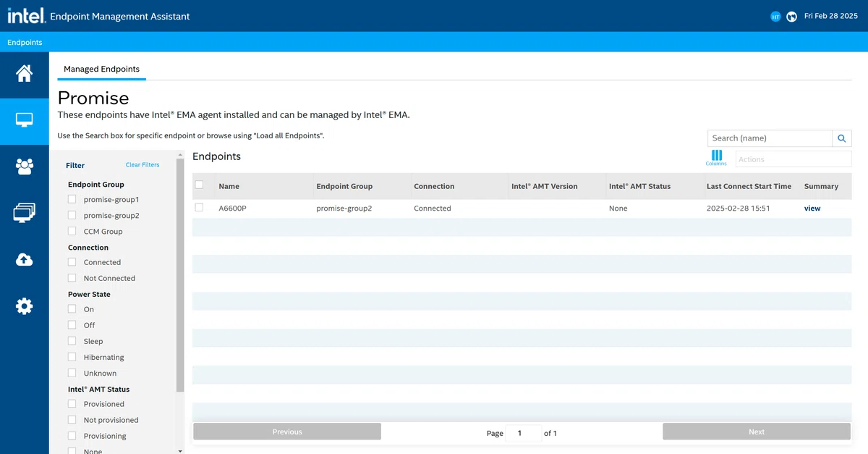
Task: Open the Settings gear in sidebar
Action: [24, 306]
